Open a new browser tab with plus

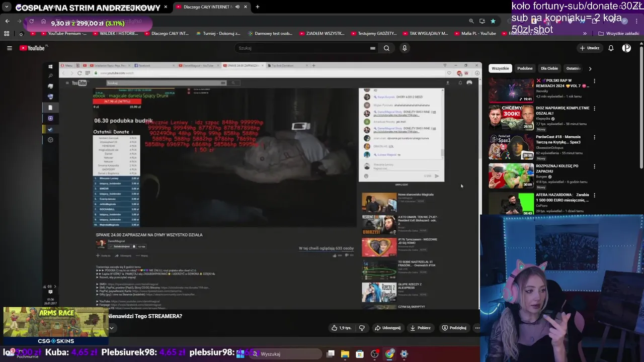[258, 7]
